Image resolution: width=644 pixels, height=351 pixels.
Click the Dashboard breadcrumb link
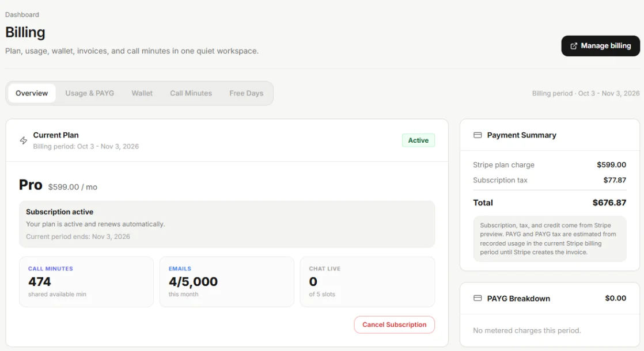coord(22,15)
